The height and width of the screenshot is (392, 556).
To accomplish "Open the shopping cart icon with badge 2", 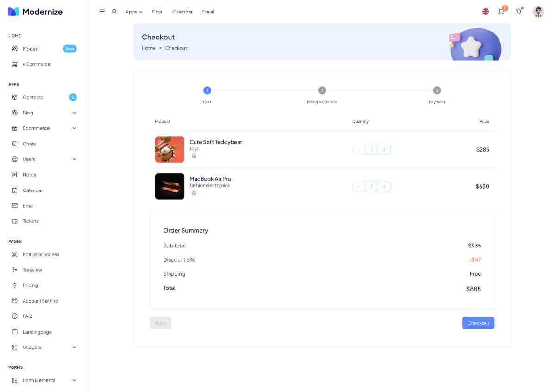I will pyautogui.click(x=501, y=12).
